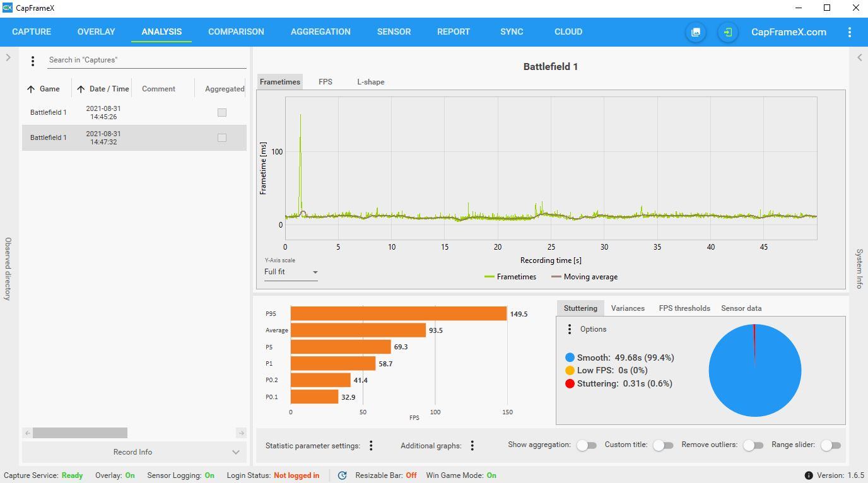The image size is (868, 483).
Task: Open the vertical three-dot menu in header
Action: point(850,32)
